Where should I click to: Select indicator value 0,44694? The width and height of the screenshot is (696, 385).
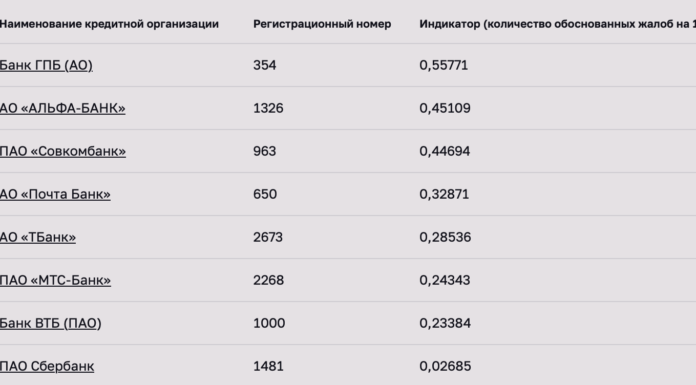(444, 151)
